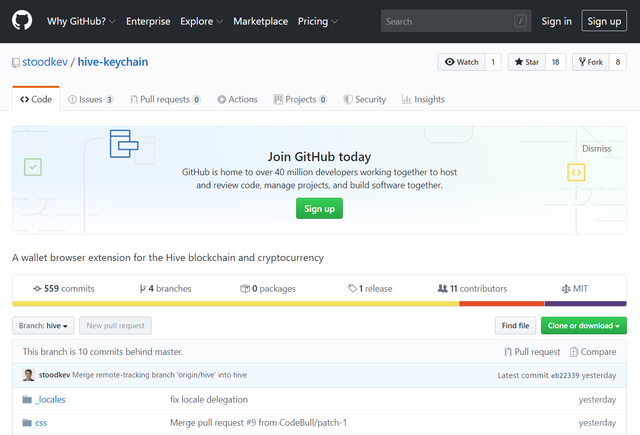Click the repository book icon beside stoodkev

[x=16, y=63]
